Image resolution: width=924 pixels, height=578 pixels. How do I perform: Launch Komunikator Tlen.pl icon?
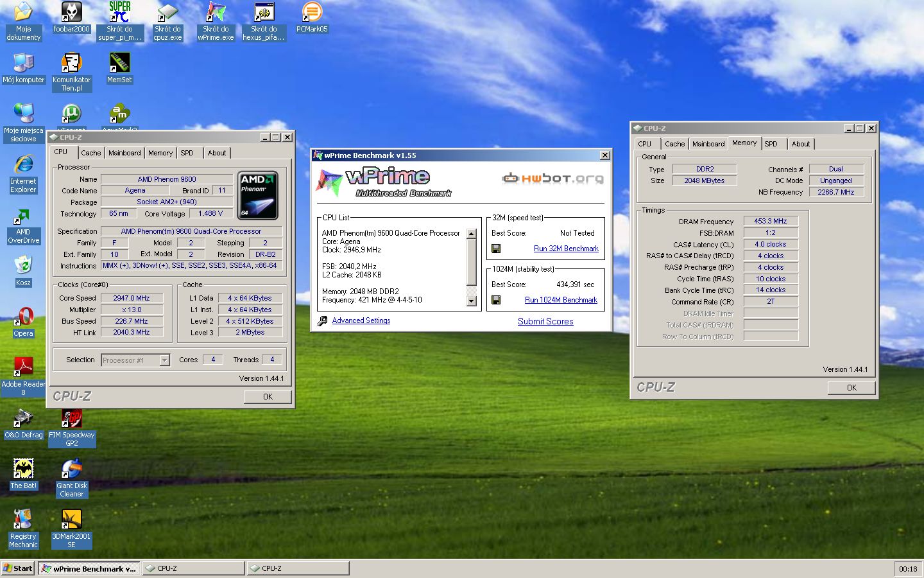[x=71, y=72]
